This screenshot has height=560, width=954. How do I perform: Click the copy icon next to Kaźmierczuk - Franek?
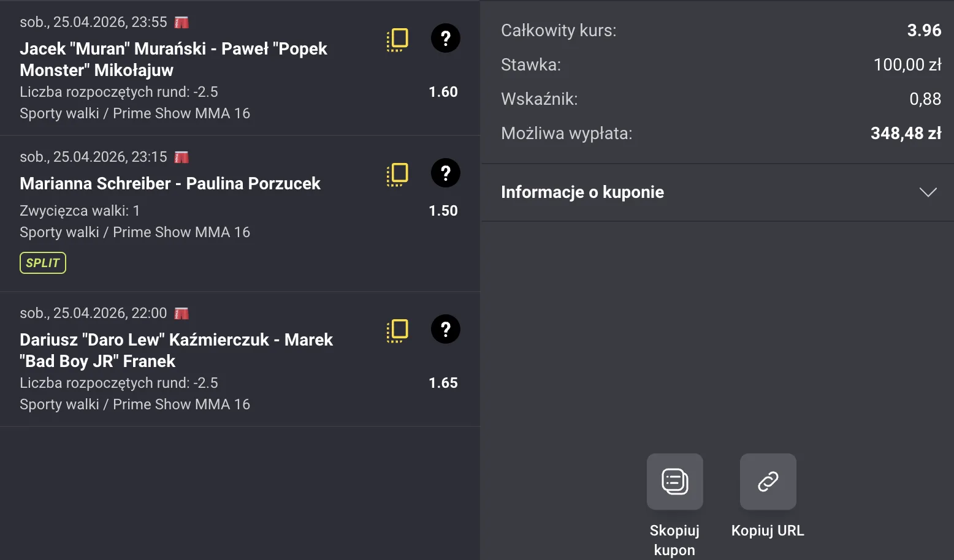click(397, 329)
